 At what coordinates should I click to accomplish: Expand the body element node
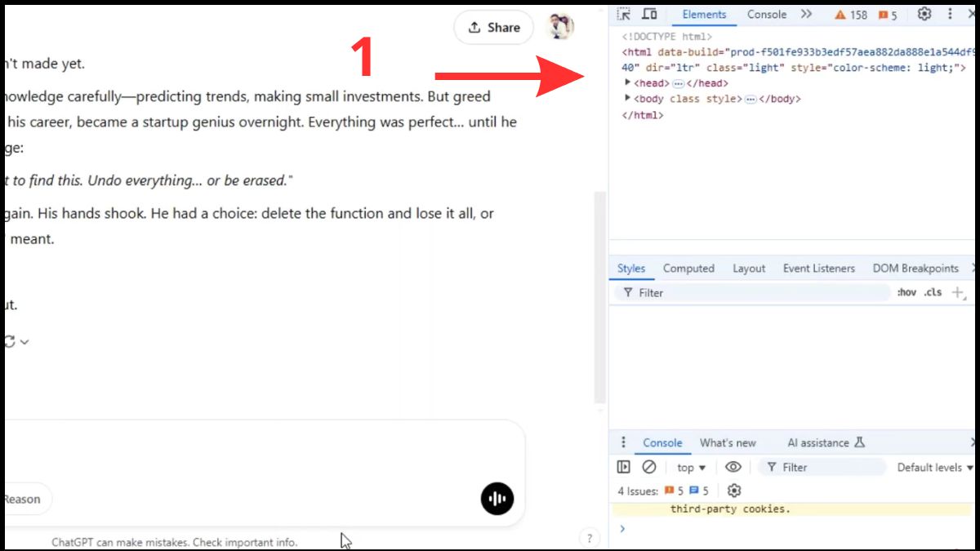click(627, 98)
